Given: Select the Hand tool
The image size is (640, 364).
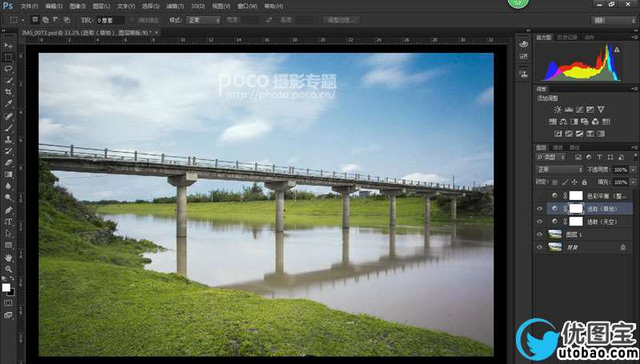Looking at the screenshot, I should [9, 258].
